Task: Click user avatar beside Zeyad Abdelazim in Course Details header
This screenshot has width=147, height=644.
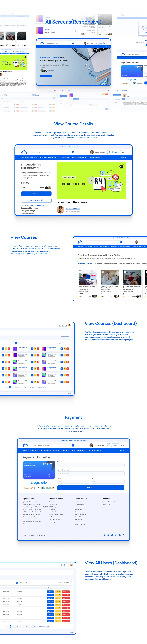Action: click(92, 152)
